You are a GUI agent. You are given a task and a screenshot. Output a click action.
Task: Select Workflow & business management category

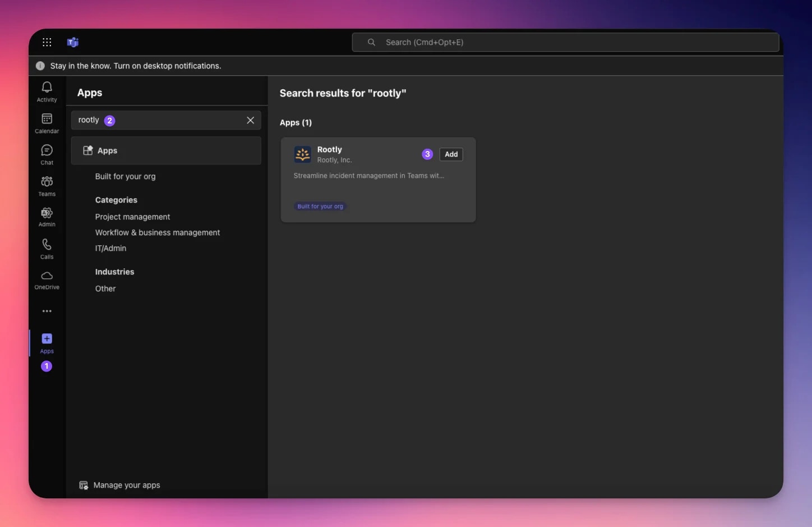tap(158, 232)
